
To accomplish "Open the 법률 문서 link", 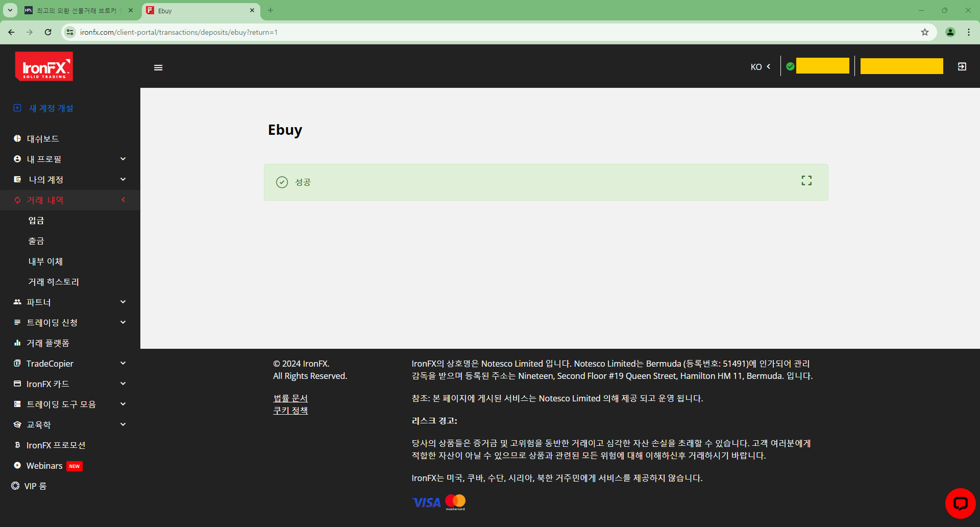I will [290, 398].
